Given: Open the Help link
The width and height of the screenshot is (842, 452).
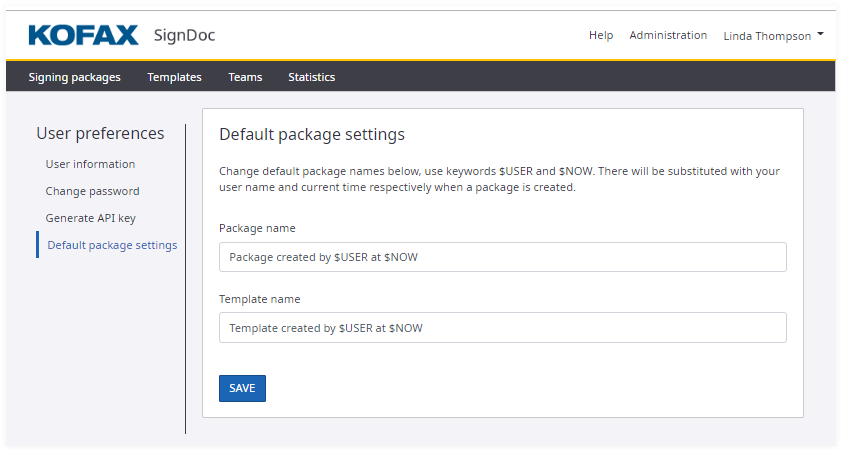Looking at the screenshot, I should click(601, 35).
